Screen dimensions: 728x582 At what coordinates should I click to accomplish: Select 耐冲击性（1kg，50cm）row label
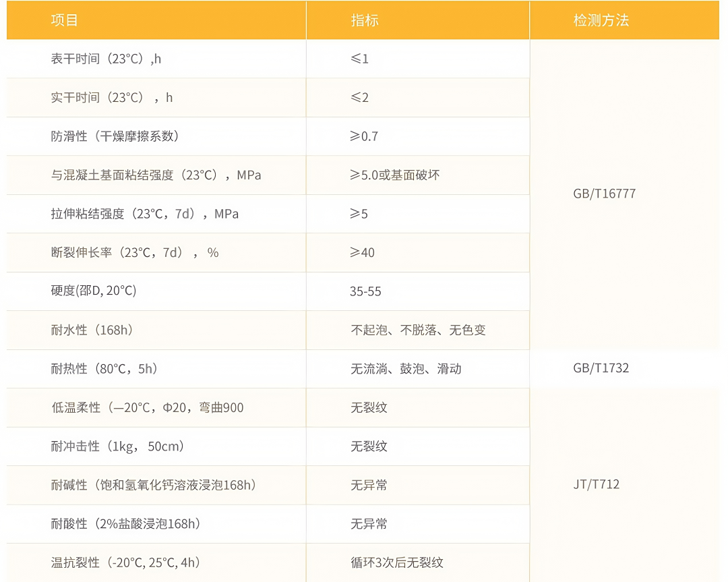click(117, 446)
